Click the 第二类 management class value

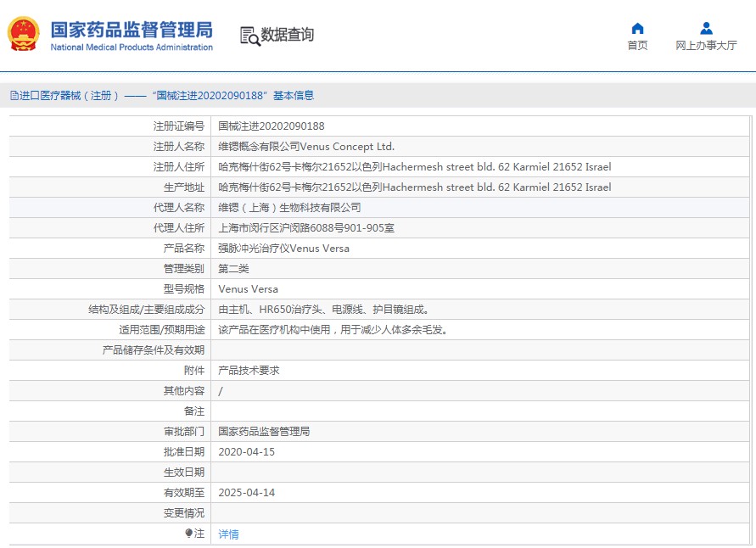click(x=234, y=268)
